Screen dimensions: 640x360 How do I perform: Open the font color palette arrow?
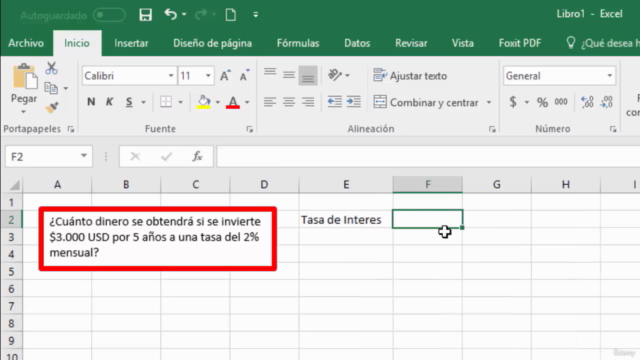tap(247, 102)
